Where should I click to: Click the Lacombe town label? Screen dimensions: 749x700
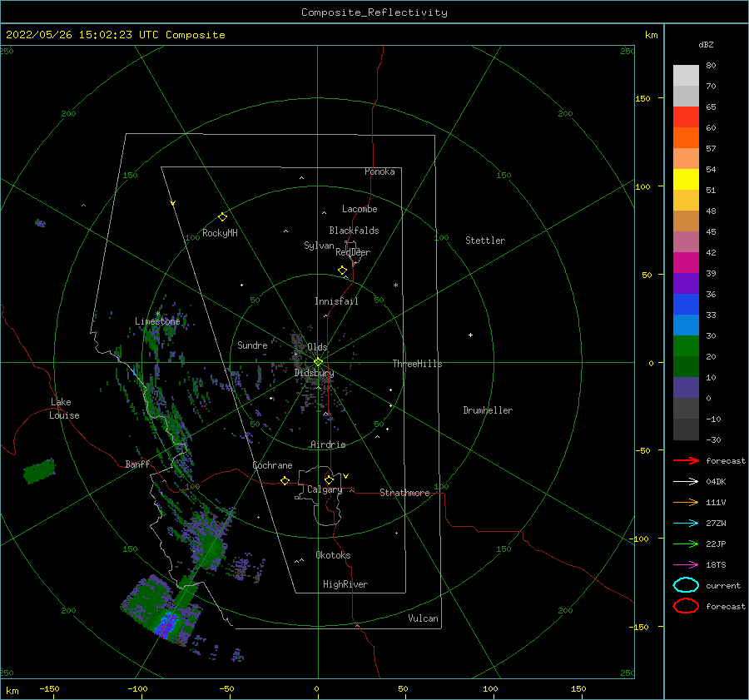pos(360,209)
